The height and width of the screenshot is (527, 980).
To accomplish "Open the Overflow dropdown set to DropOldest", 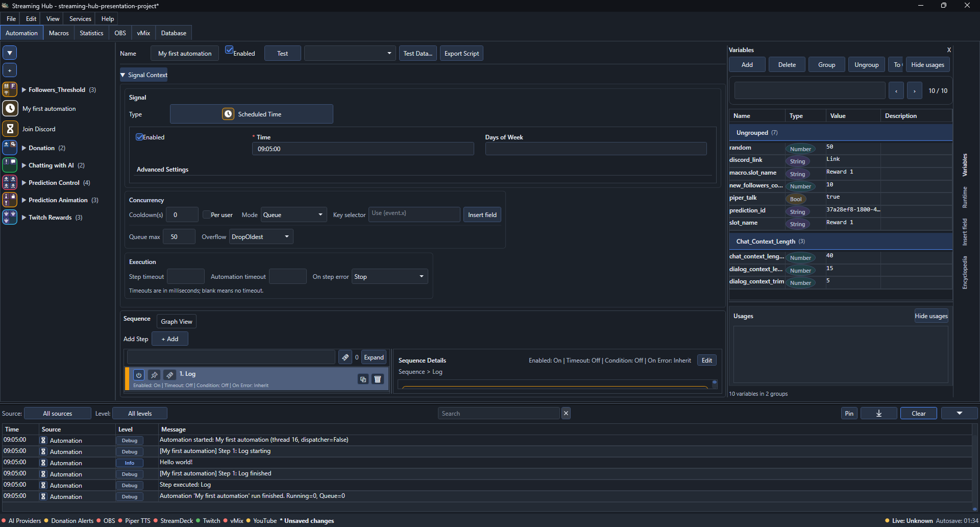I will 261,236.
